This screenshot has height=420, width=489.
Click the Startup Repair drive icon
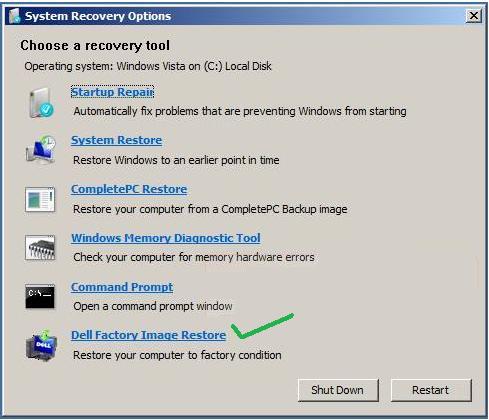[41, 103]
